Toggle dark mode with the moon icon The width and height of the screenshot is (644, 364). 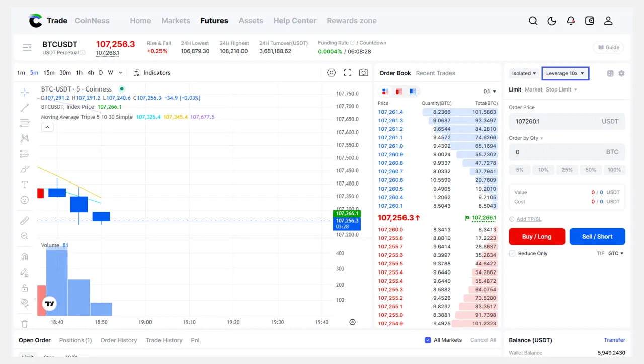pyautogui.click(x=552, y=21)
